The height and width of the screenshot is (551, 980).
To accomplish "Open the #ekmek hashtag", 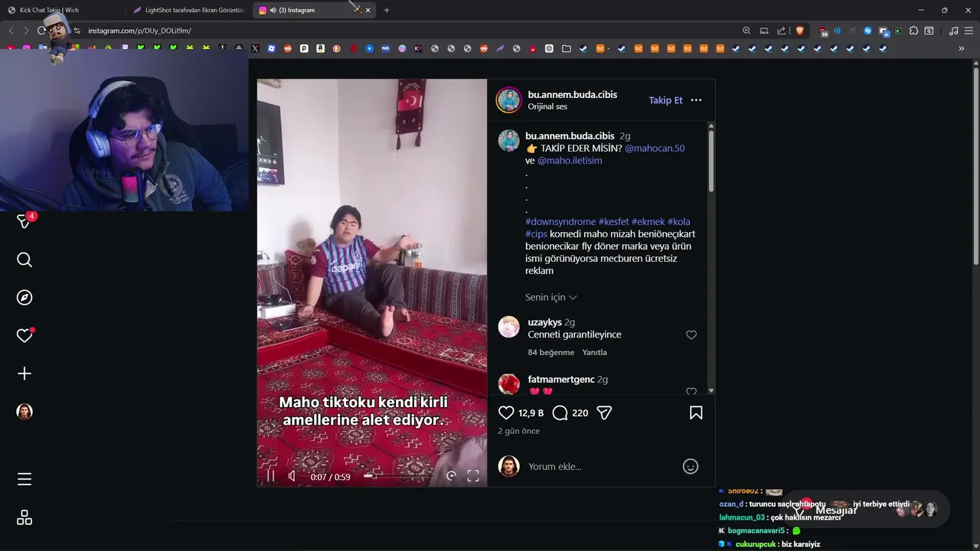I will (x=648, y=222).
